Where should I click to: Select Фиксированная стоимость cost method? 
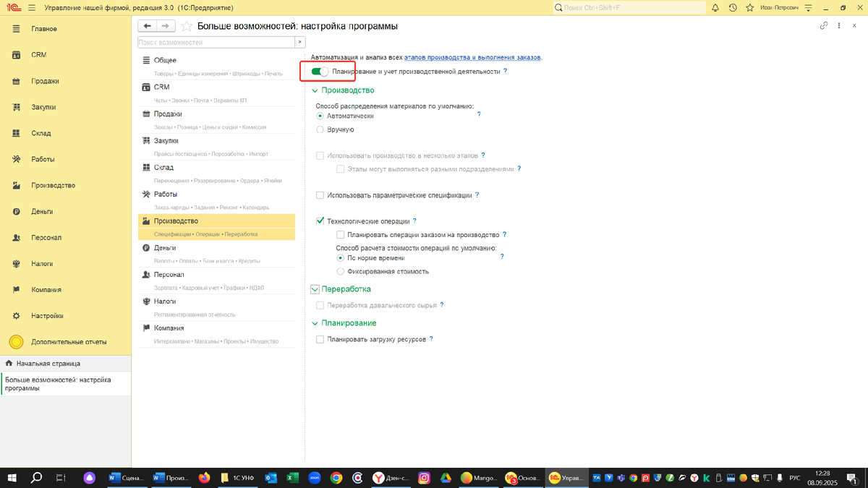click(x=341, y=272)
